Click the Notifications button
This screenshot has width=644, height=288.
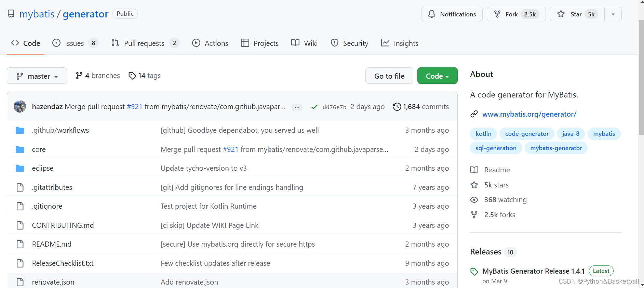click(452, 14)
